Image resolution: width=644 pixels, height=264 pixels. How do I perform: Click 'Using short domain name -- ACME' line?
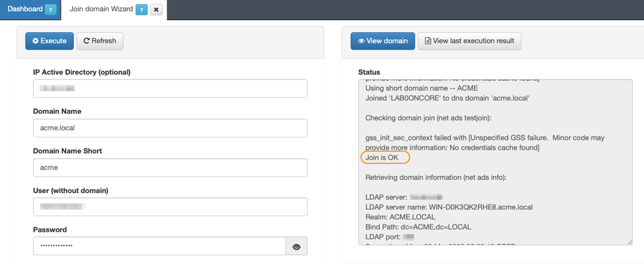(422, 88)
